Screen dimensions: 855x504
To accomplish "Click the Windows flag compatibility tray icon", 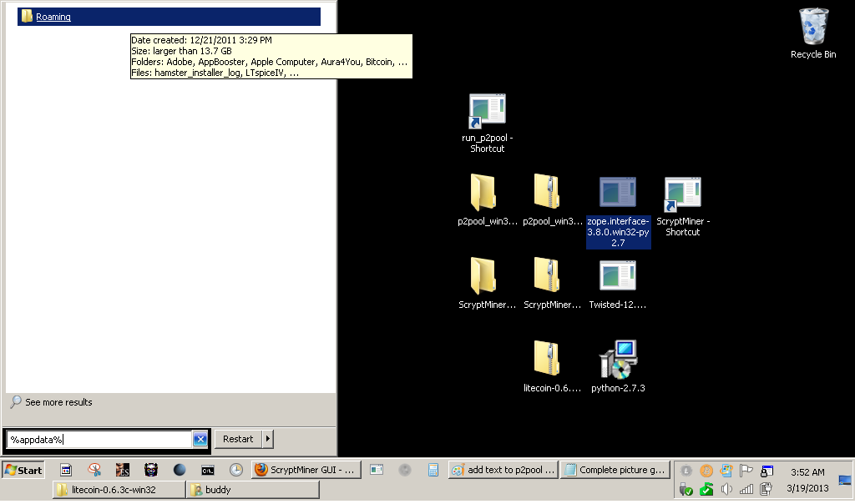I will click(x=726, y=471).
